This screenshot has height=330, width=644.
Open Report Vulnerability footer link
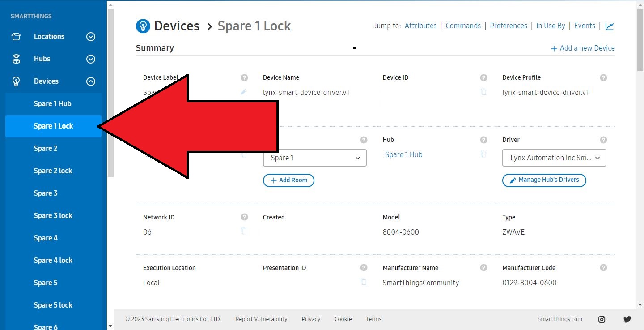tap(261, 319)
